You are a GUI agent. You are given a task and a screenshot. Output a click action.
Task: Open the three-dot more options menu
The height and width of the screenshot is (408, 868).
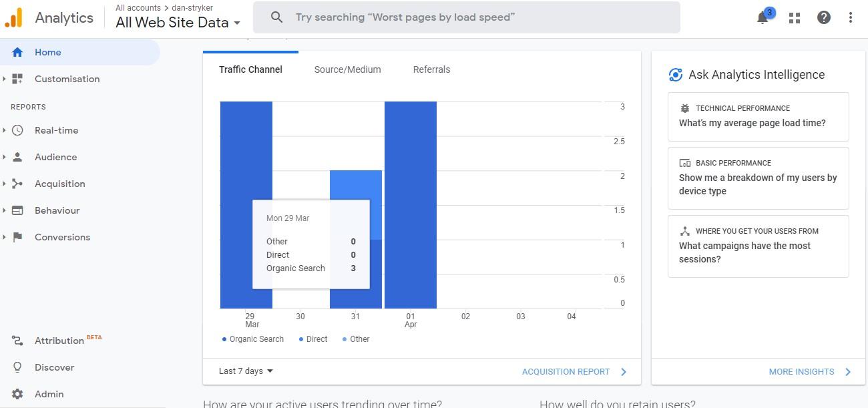851,18
